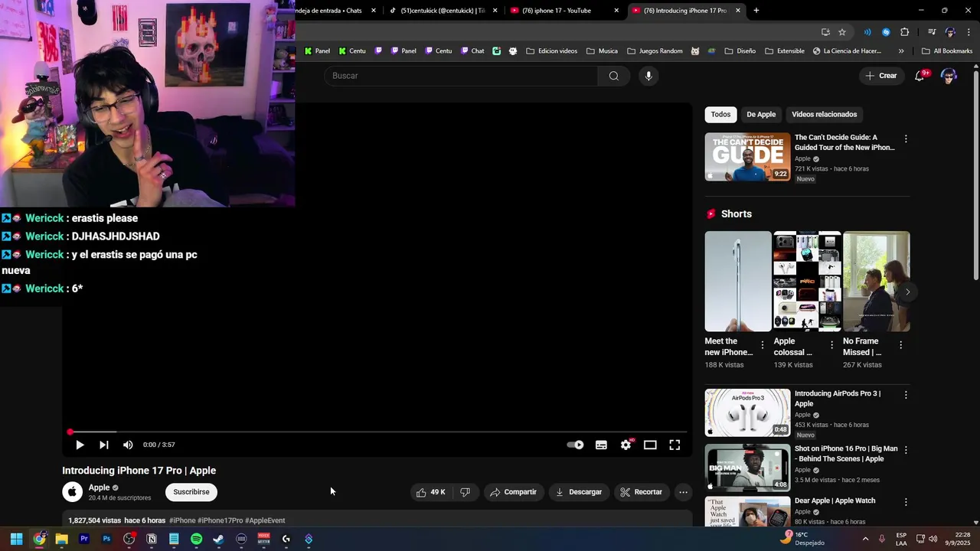Open the Windows Start menu
980x551 pixels.
click(x=16, y=539)
